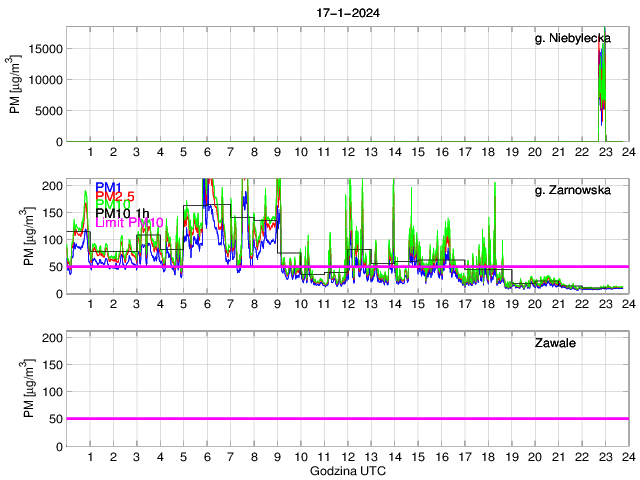Select the black PM10_1h legend entry

pos(124,212)
